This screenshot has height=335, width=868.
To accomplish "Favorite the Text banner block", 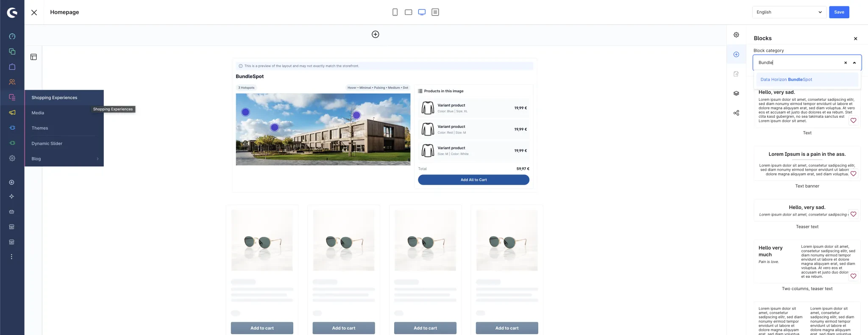I will click(x=854, y=174).
